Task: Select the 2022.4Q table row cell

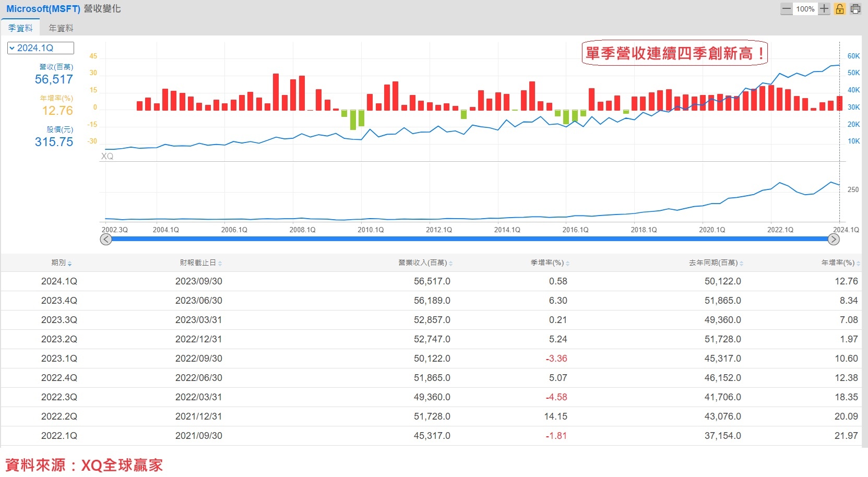Action: [x=59, y=378]
